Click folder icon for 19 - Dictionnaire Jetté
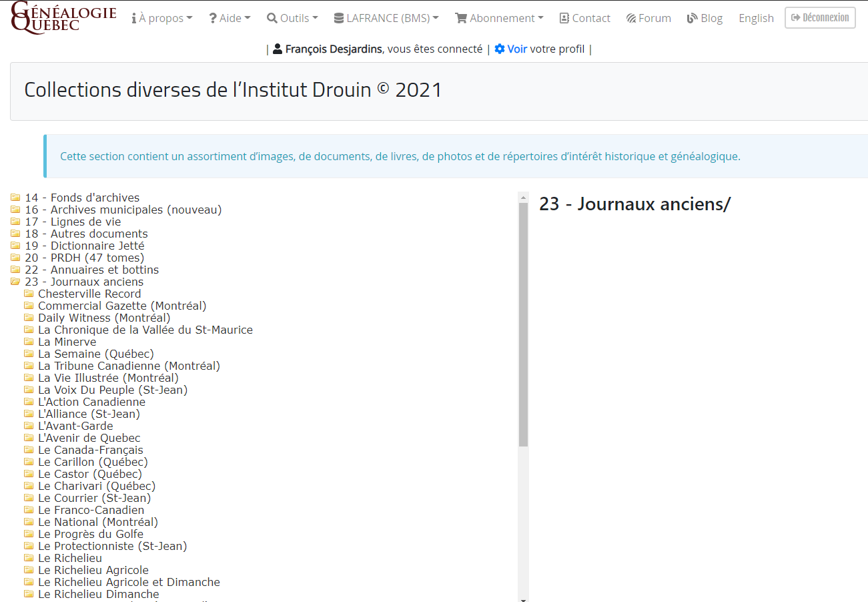Viewport: 868px width, 602px height. click(15, 246)
